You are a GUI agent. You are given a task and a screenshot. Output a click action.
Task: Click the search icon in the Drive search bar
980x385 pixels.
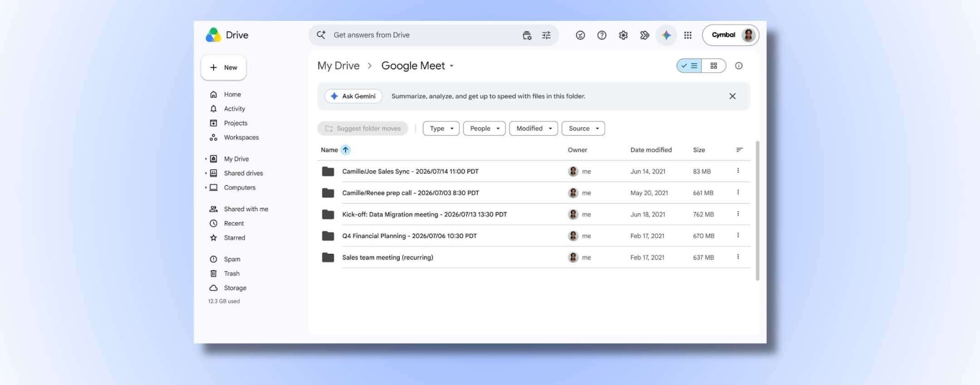click(321, 35)
